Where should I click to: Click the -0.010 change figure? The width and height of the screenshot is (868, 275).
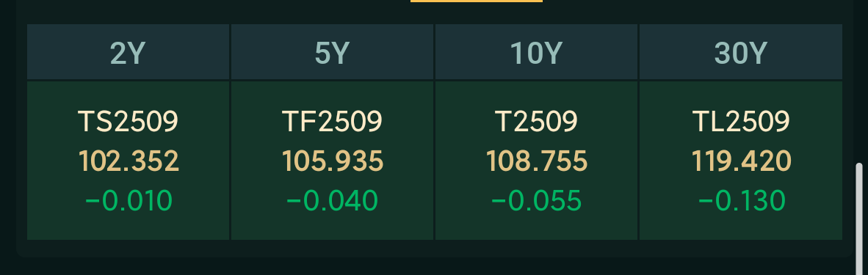point(129,200)
